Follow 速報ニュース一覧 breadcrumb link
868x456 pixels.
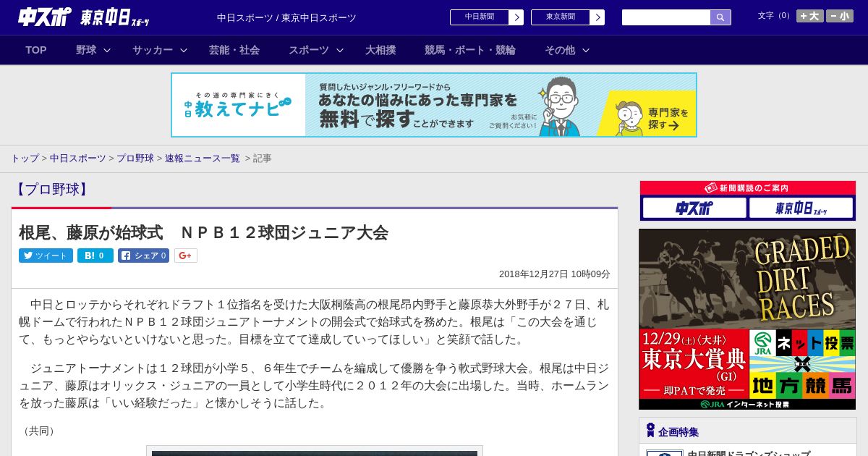[203, 158]
